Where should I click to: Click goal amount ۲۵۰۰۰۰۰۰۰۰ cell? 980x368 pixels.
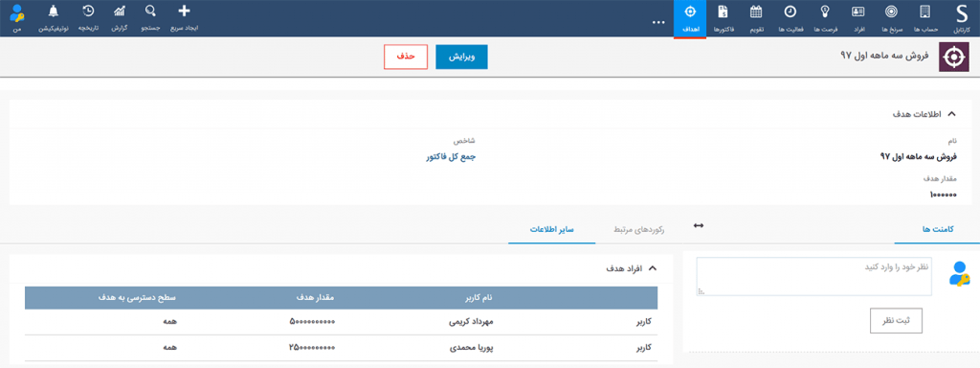[x=313, y=347]
